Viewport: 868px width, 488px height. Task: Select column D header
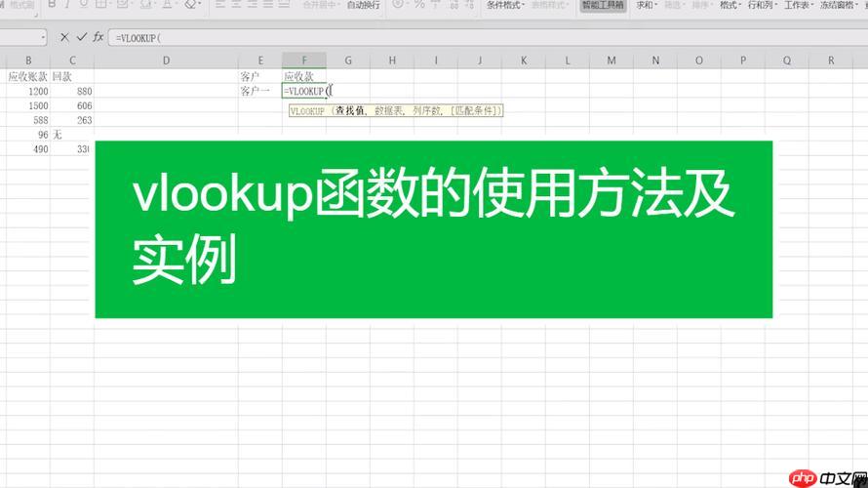pos(166,61)
